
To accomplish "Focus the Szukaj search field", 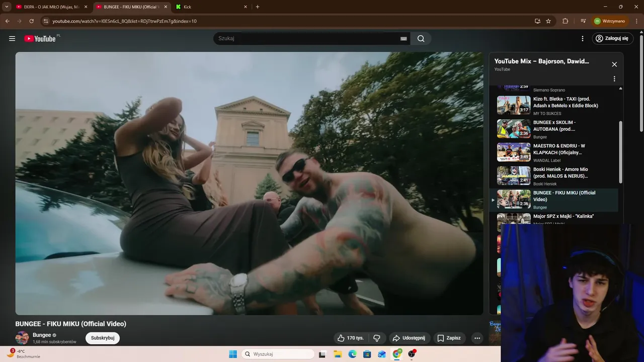I will (x=307, y=39).
